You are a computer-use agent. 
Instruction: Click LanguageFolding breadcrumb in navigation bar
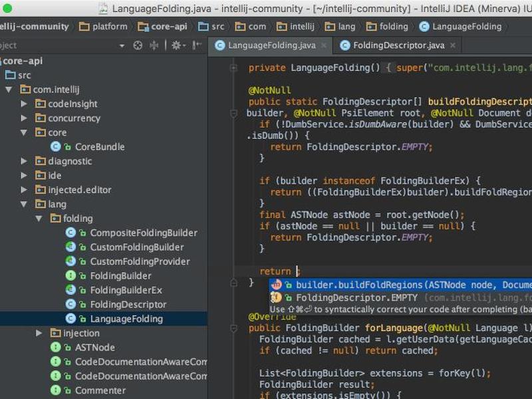point(460,27)
